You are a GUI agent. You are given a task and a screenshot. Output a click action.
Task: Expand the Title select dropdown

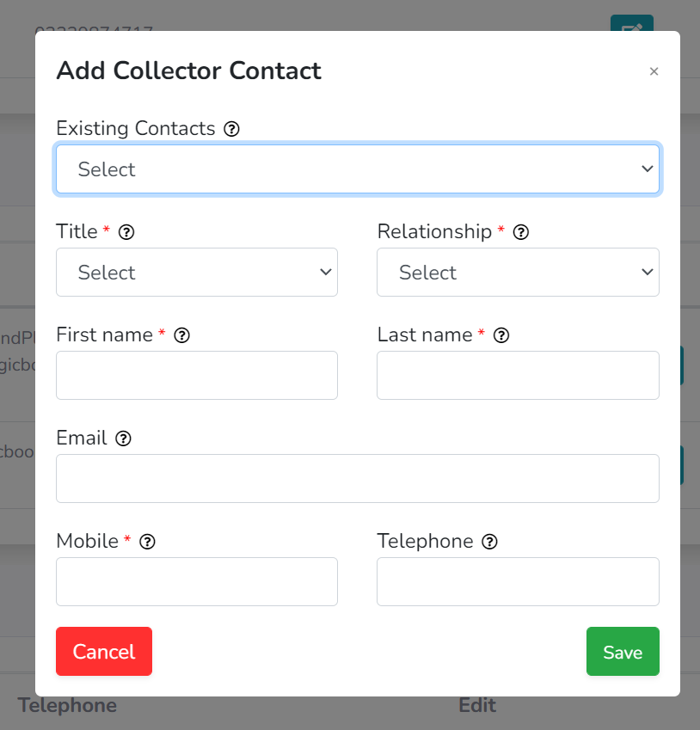[197, 273]
